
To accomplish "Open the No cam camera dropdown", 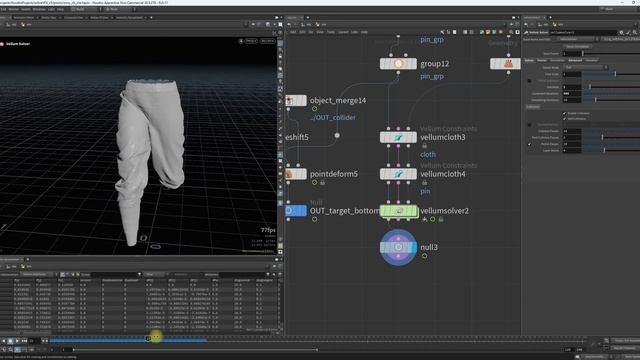I will [267, 41].
